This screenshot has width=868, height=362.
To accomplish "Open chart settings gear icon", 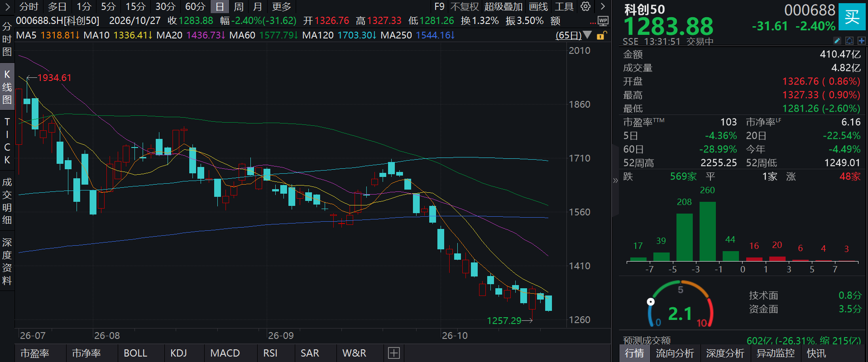I will click(x=585, y=6).
